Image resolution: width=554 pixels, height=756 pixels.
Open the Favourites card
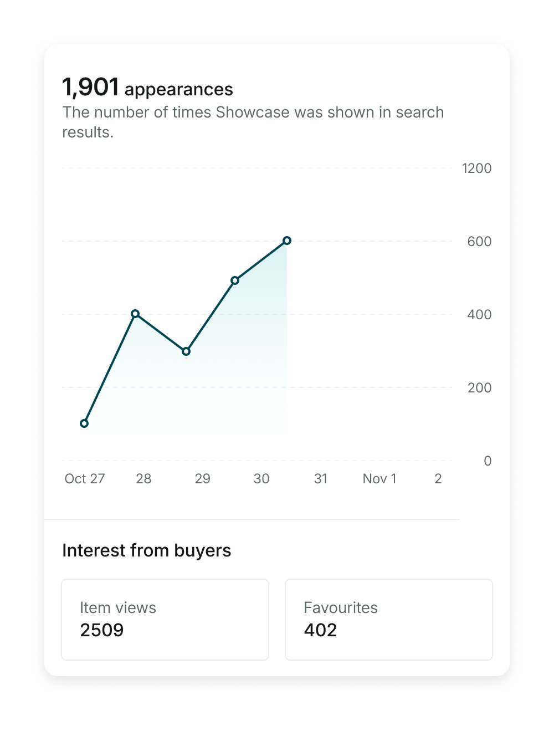(389, 620)
